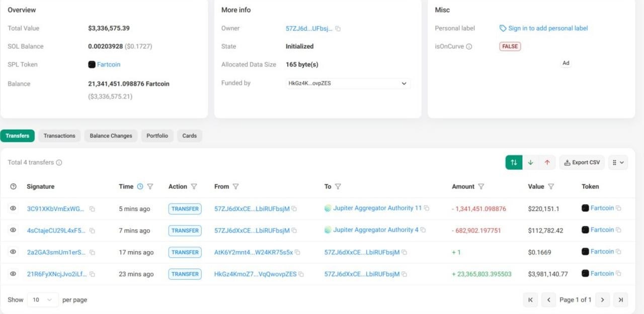This screenshot has width=644, height=314.
Task: Show only incoming transfers with green arrow
Action: [530, 163]
